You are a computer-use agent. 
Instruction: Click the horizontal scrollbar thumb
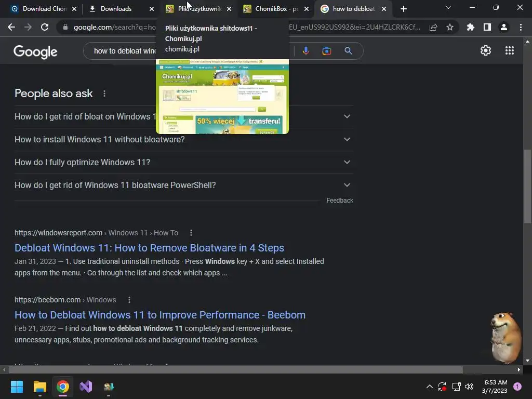[235, 369]
